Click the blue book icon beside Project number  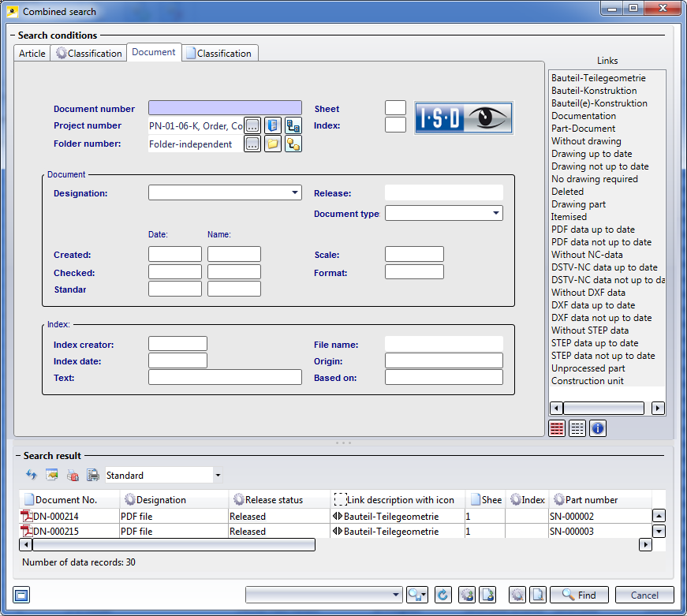(273, 125)
